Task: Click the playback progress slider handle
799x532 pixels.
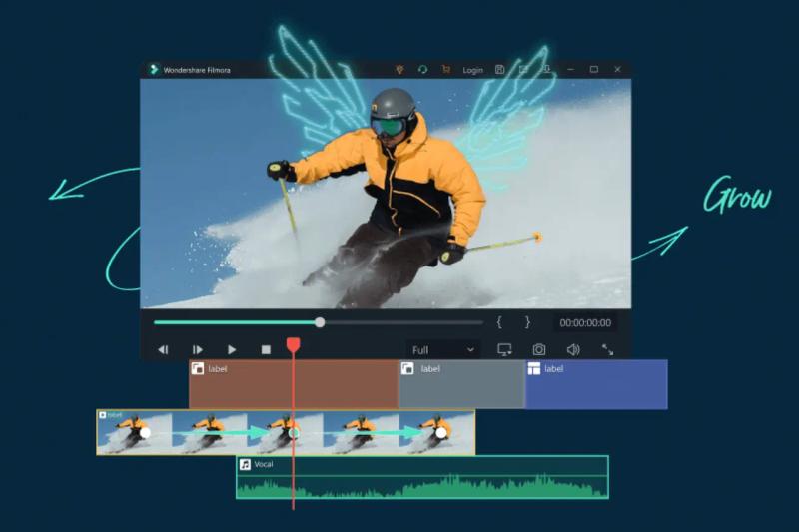Action: (x=320, y=322)
